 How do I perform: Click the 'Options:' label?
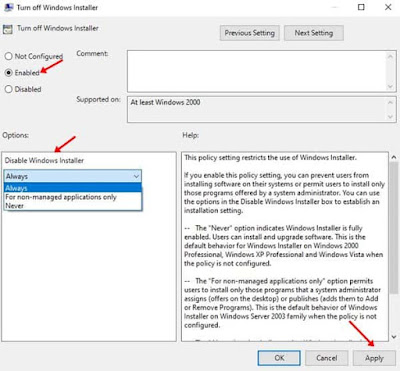pos(16,135)
